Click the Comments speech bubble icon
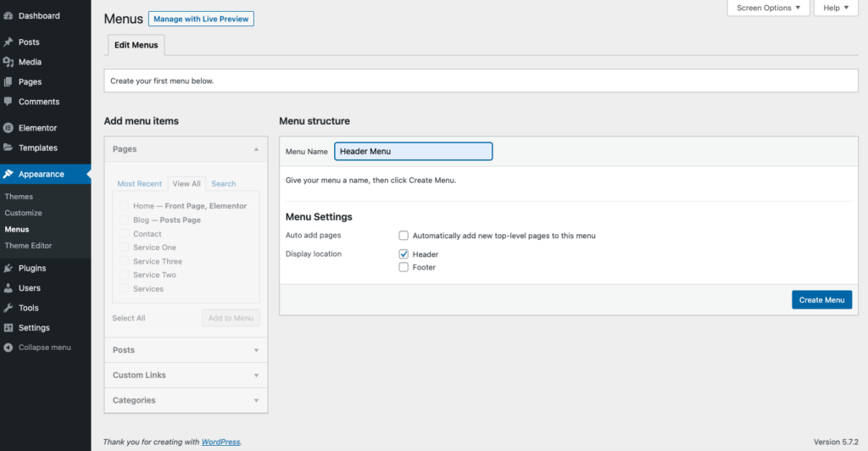The height and width of the screenshot is (451, 868). tap(8, 102)
